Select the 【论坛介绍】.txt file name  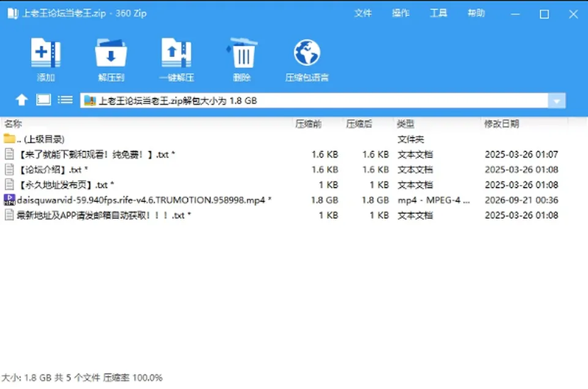(53, 170)
